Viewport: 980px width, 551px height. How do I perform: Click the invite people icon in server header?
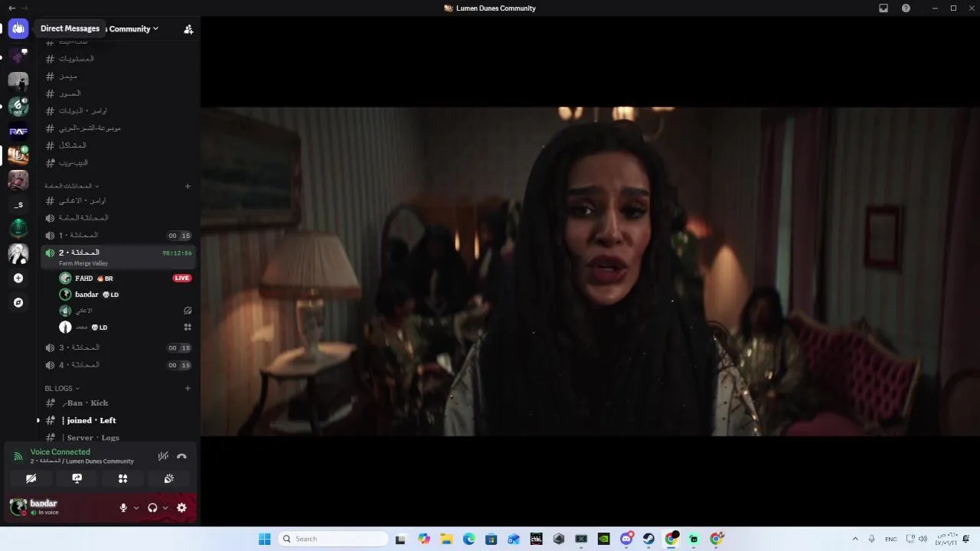(x=188, y=29)
